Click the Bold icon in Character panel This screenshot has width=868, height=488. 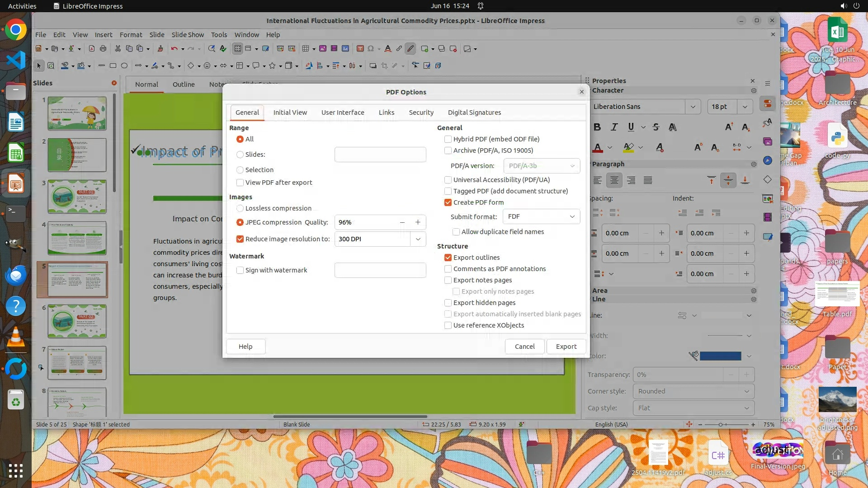(x=597, y=127)
